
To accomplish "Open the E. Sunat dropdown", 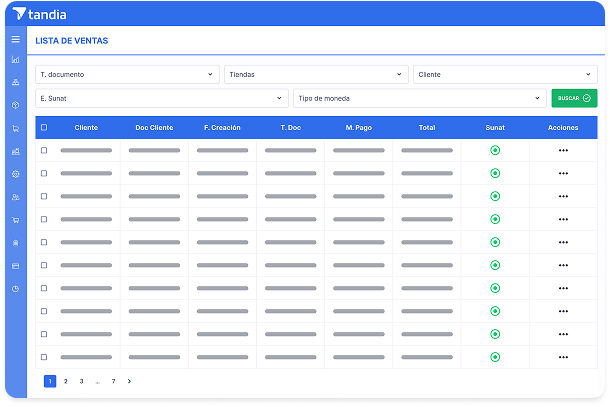I will point(161,98).
